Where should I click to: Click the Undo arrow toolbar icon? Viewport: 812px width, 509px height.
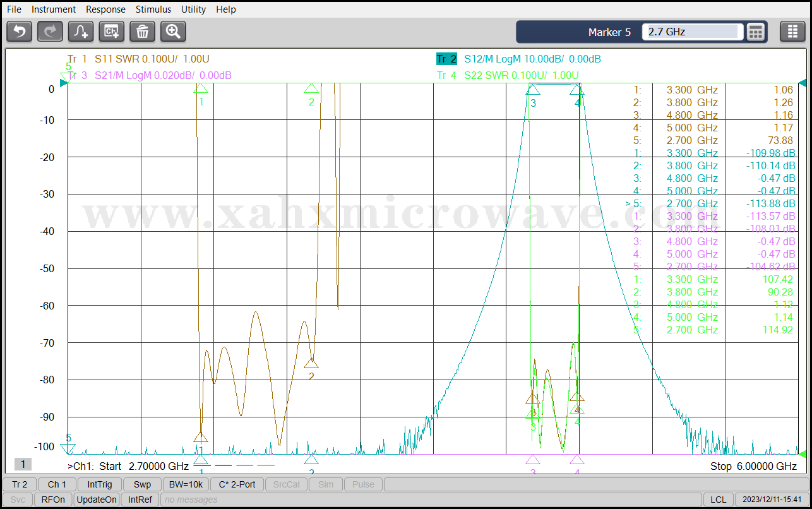(20, 32)
